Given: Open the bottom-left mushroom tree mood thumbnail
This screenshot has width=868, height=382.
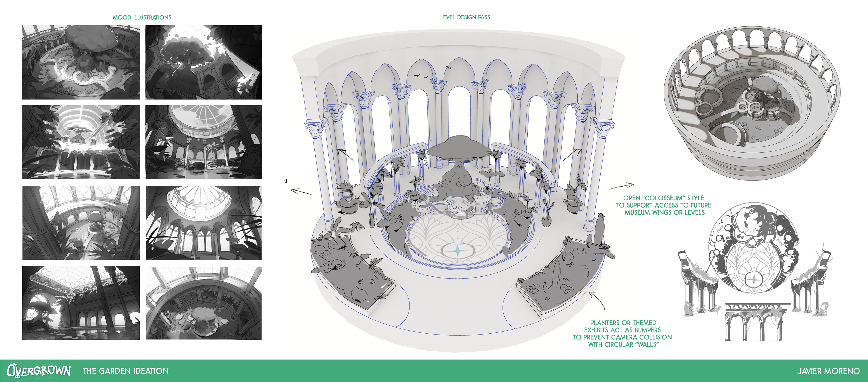Looking at the screenshot, I should tap(81, 303).
